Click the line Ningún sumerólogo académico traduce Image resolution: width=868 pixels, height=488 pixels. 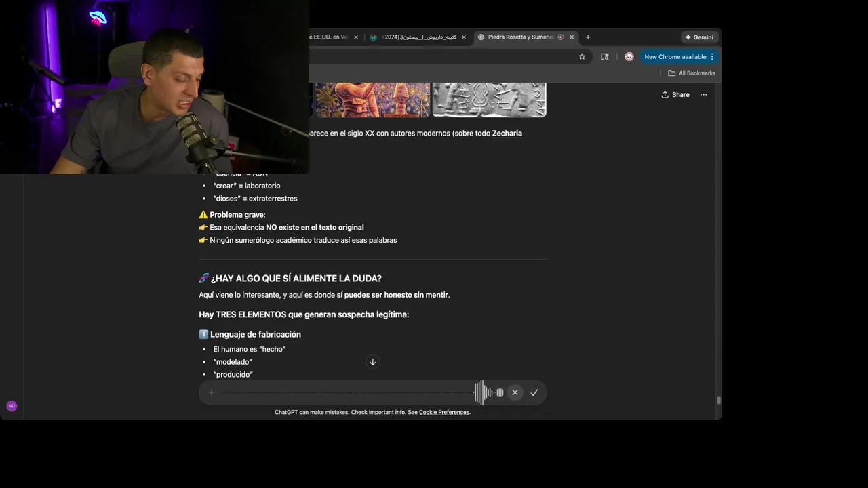tap(302, 240)
